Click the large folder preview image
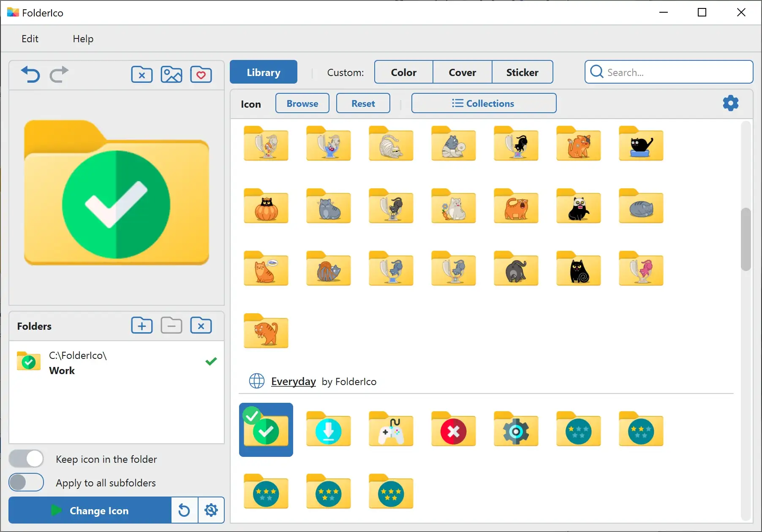This screenshot has width=762, height=532. click(117, 193)
